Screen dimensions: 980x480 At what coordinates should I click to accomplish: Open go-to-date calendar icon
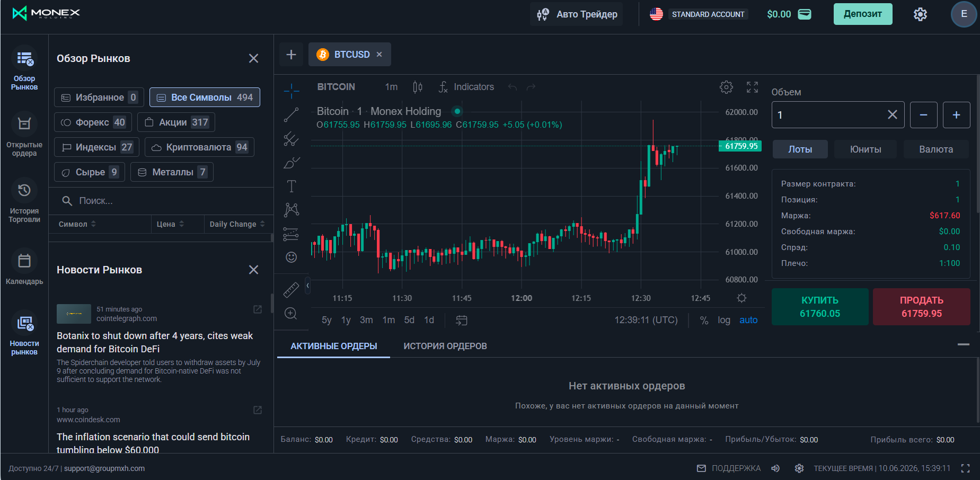[x=462, y=320]
